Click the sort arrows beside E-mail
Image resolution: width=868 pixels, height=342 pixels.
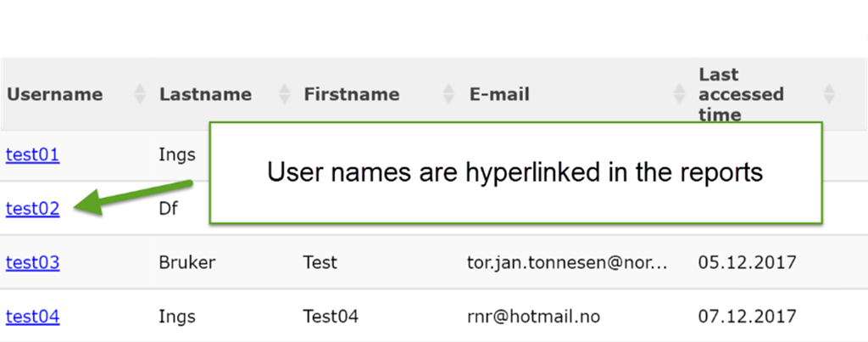679,95
